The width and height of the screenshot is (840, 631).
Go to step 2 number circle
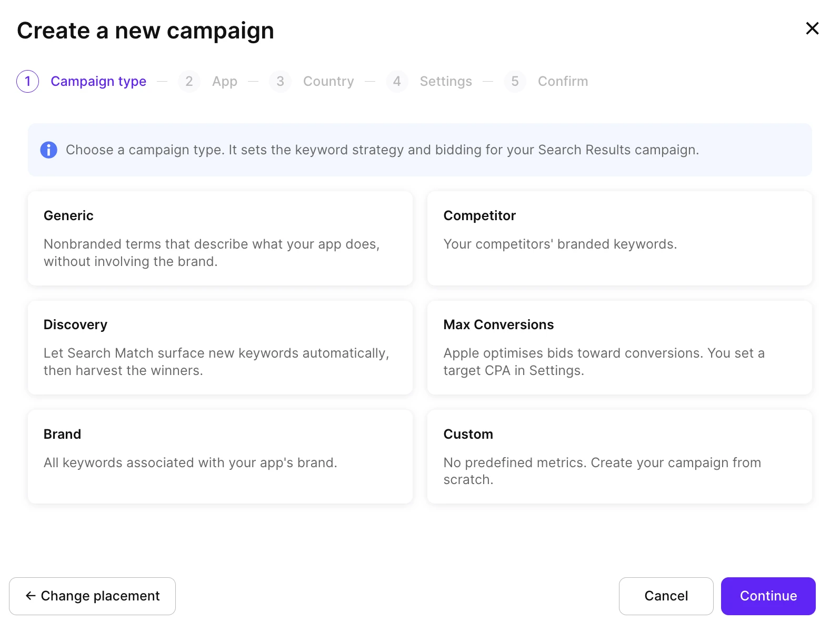tap(189, 81)
